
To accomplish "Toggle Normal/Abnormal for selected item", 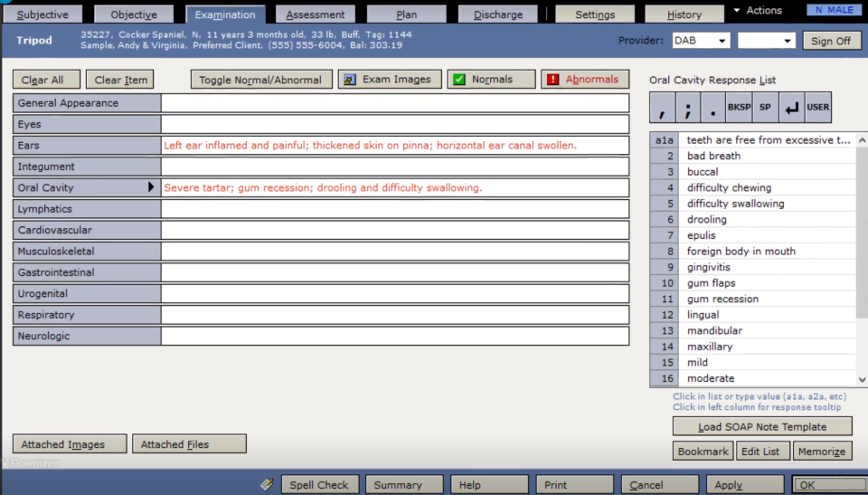I will [261, 80].
